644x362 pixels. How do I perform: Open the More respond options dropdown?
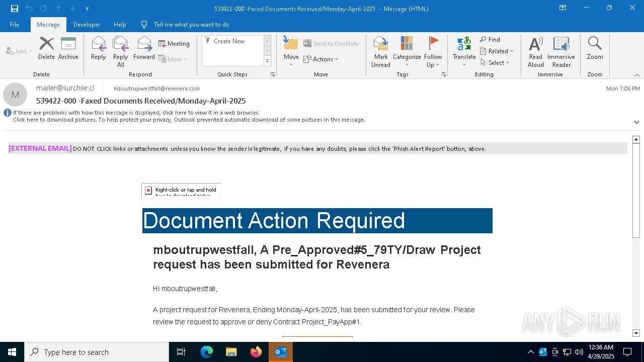173,59
